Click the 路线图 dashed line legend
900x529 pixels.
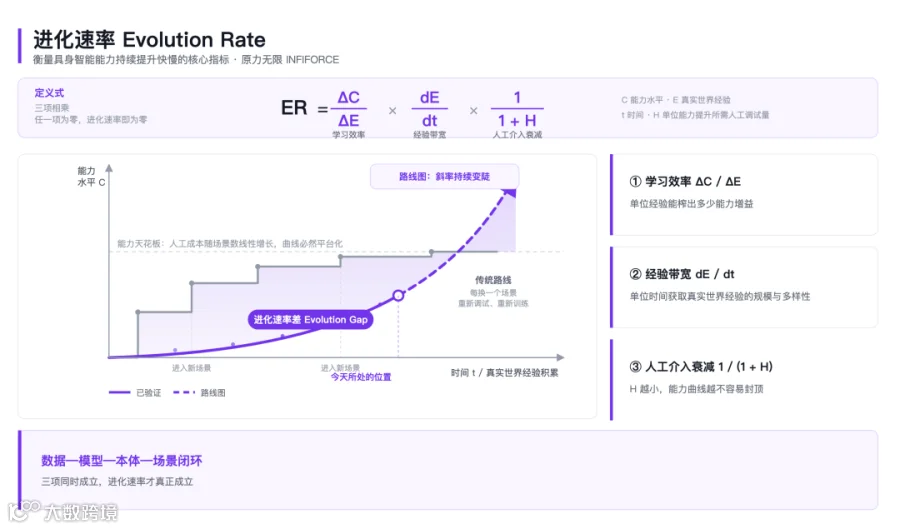[x=199, y=392]
